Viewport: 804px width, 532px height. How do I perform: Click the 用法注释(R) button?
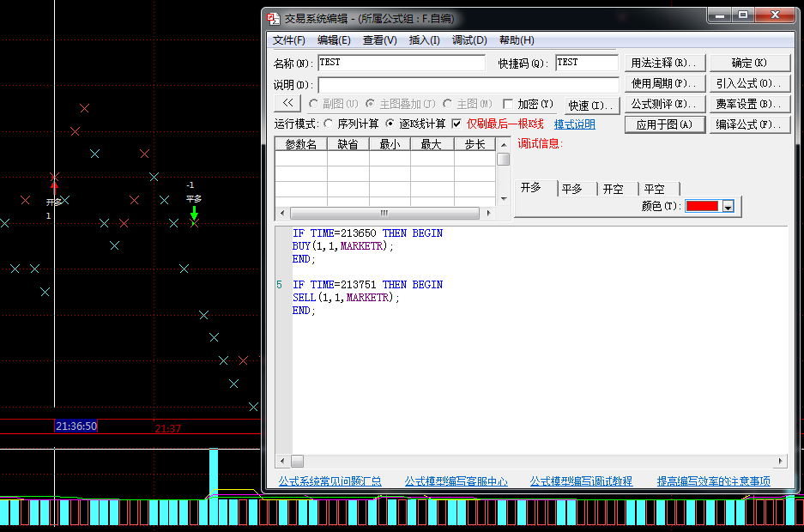point(665,63)
